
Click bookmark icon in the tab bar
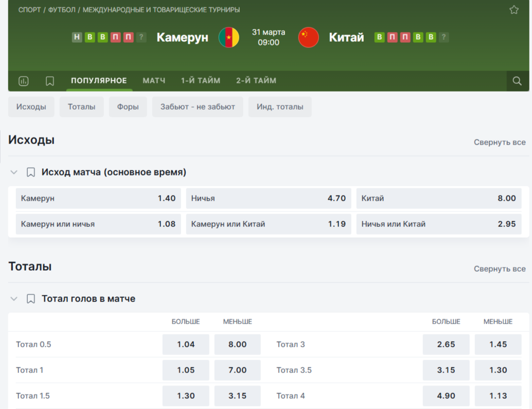(x=50, y=81)
